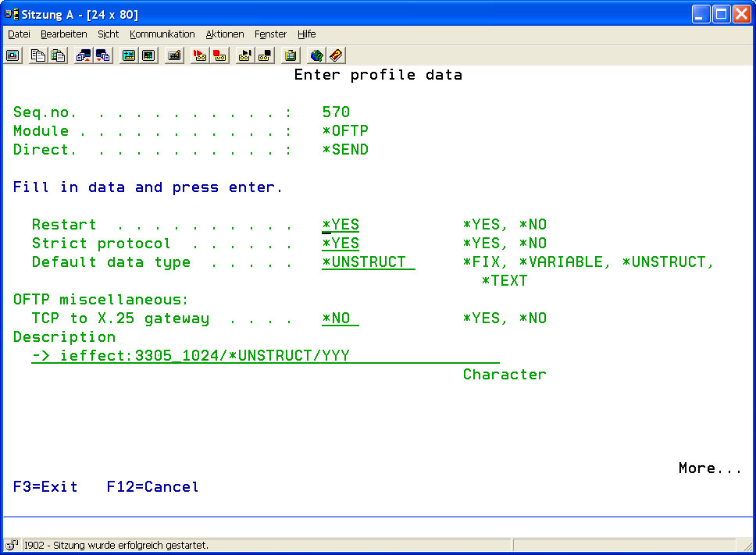Open the Aktionen menu
Image resolution: width=756 pixels, height=555 pixels.
click(x=225, y=34)
